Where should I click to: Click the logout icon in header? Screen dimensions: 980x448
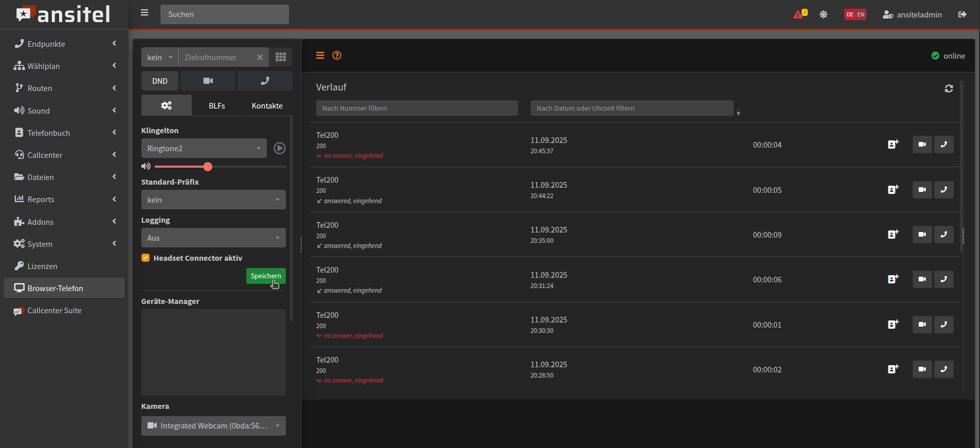[962, 14]
